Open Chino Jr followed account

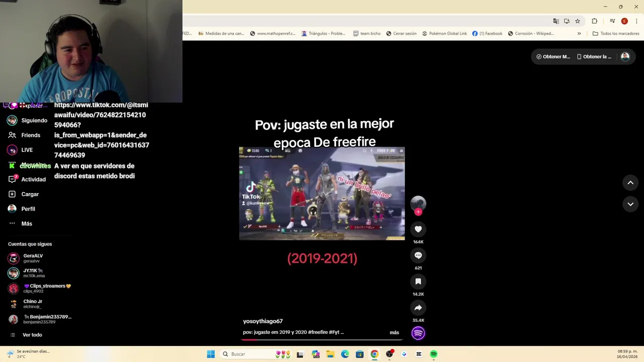click(26, 304)
